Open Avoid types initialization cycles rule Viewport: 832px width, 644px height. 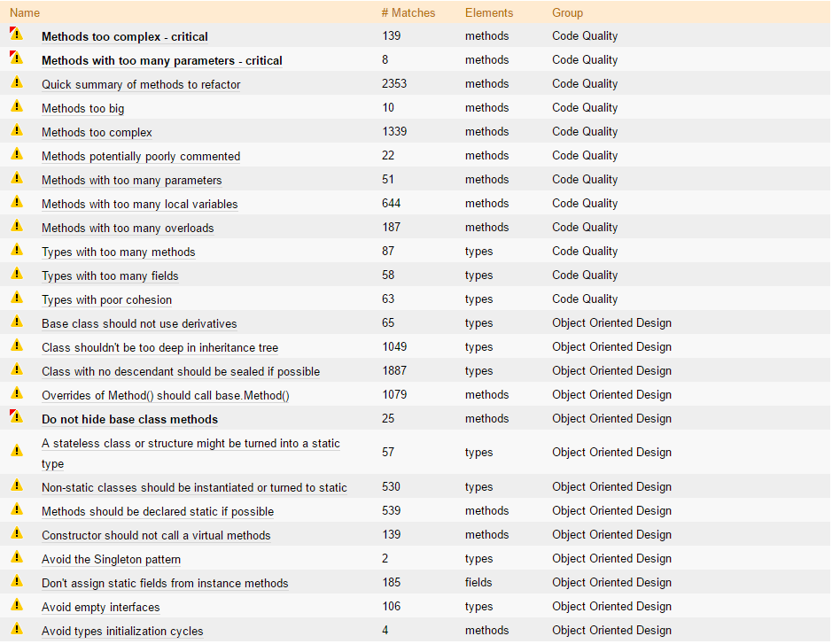tap(122, 631)
